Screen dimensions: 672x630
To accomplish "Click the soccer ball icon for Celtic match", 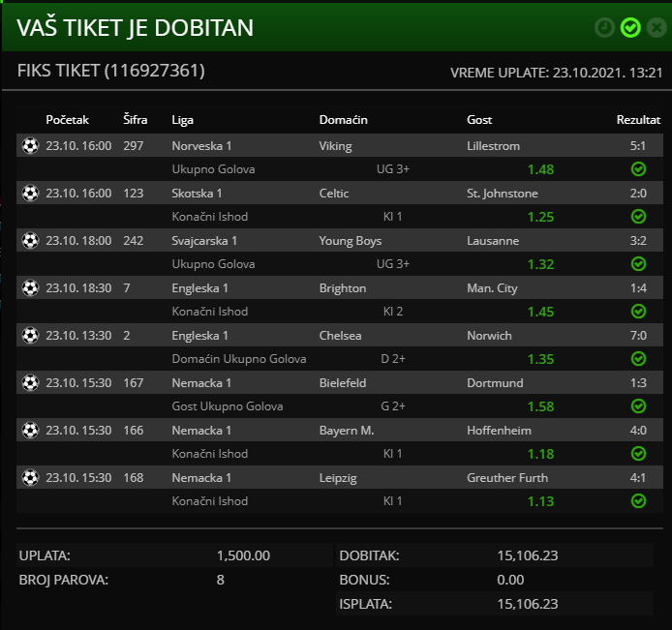I will tap(30, 194).
